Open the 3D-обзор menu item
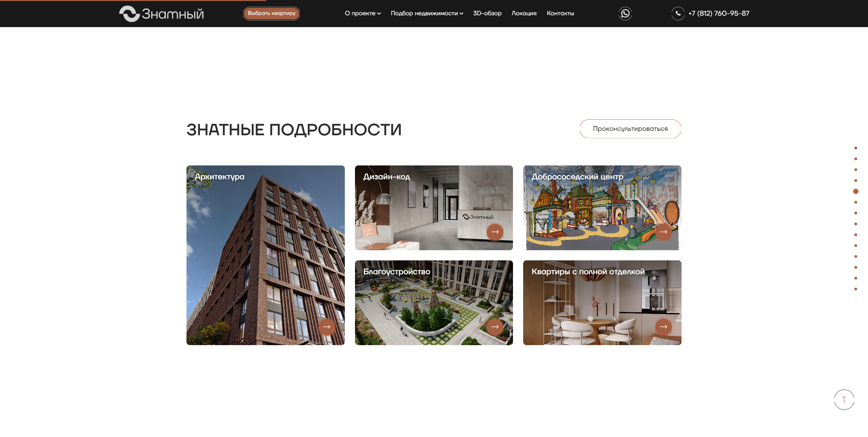 (x=487, y=14)
